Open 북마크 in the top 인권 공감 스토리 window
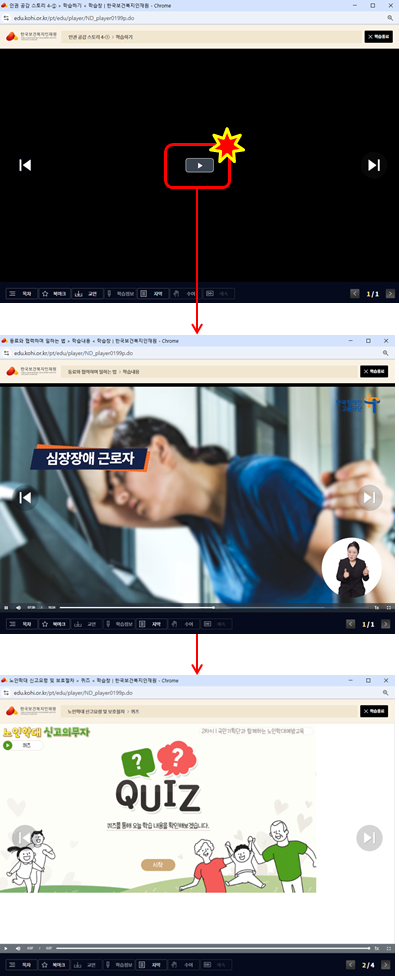 click(54, 293)
